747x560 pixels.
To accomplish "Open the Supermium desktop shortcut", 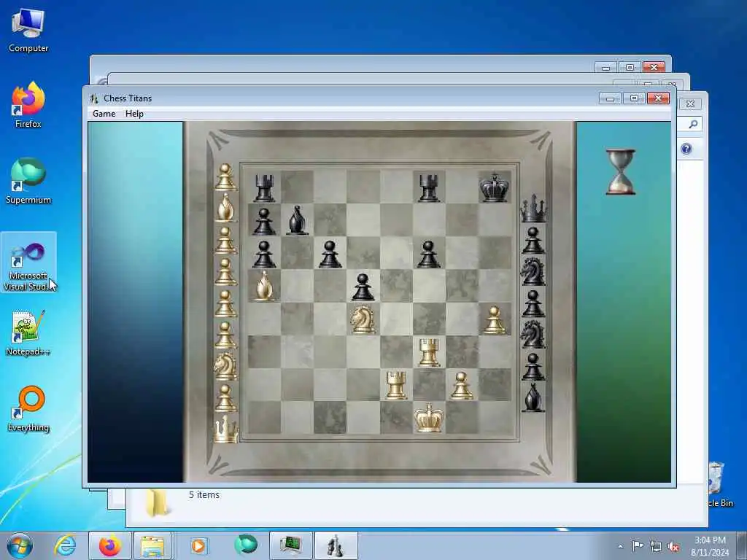I will (28, 181).
